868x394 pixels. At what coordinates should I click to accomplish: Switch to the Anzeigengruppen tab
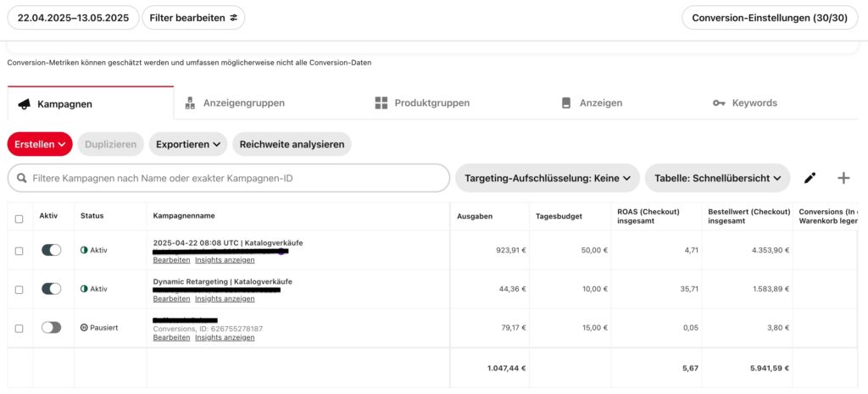click(235, 103)
